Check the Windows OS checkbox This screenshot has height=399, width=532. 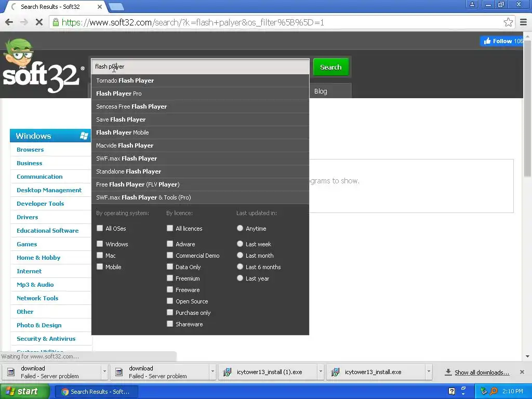100,244
